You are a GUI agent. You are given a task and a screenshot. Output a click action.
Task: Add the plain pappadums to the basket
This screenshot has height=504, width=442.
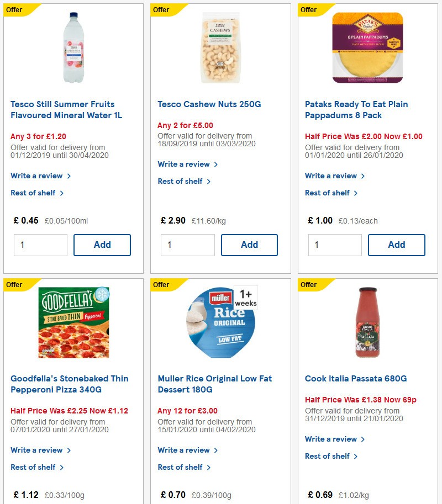coord(397,245)
